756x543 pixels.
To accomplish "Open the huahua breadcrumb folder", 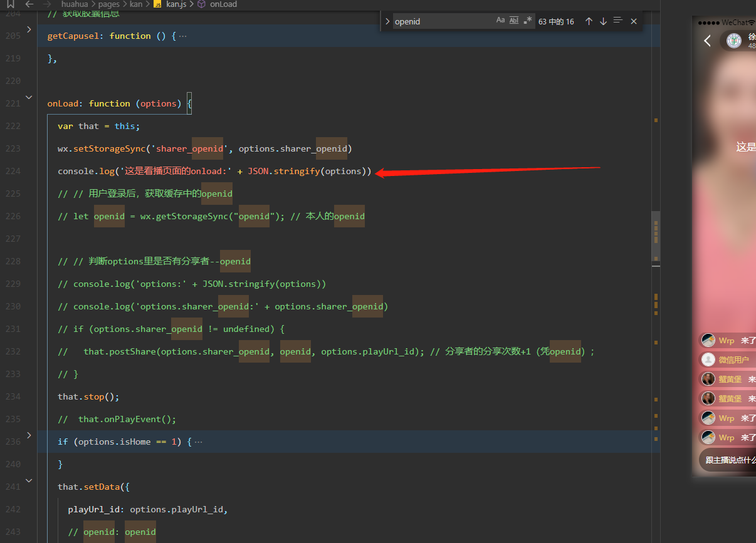I will point(75,4).
